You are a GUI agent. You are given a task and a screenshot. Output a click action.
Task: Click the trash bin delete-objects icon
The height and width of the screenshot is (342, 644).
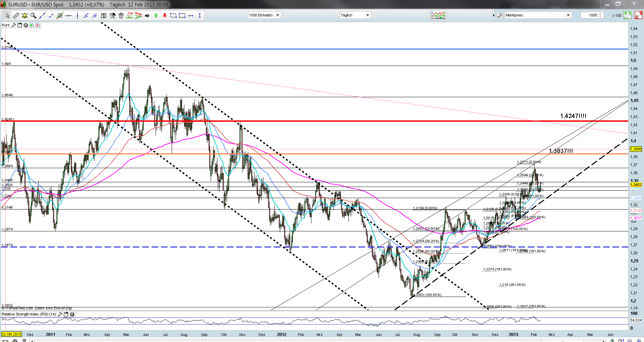pos(121,15)
